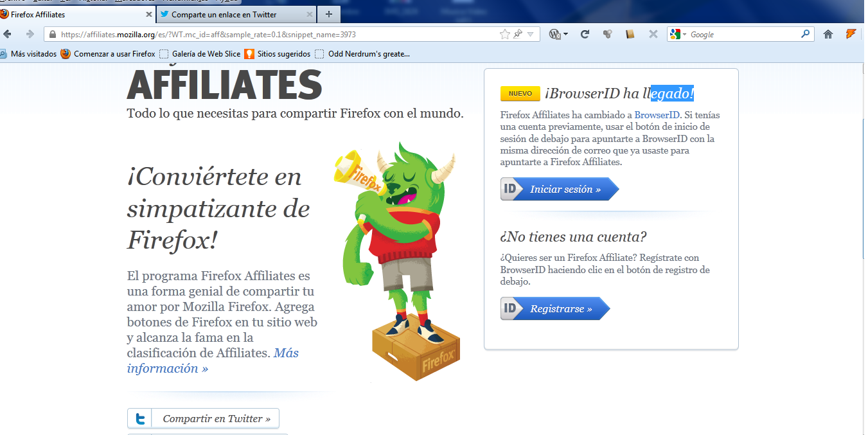Click the orange lightning bolt add-on icon
Screen dimensions: 868x435
point(851,34)
